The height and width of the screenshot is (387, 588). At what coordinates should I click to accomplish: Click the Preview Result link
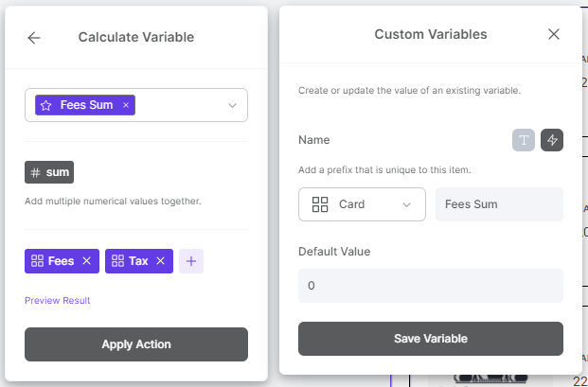click(x=58, y=301)
